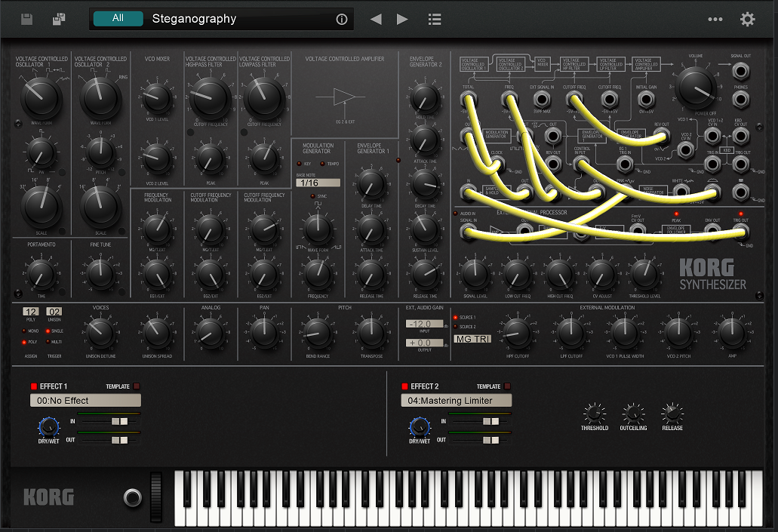Go to the previous preset with left arrow
This screenshot has width=778, height=532.
click(376, 20)
